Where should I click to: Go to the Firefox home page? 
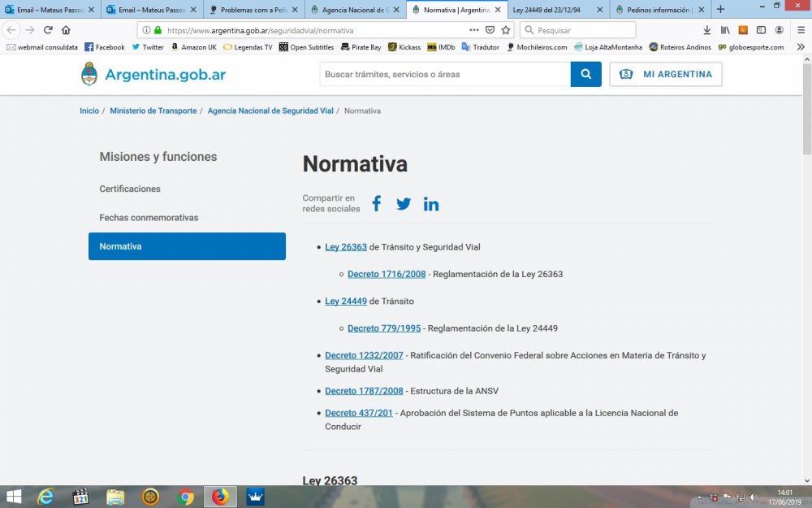click(66, 30)
